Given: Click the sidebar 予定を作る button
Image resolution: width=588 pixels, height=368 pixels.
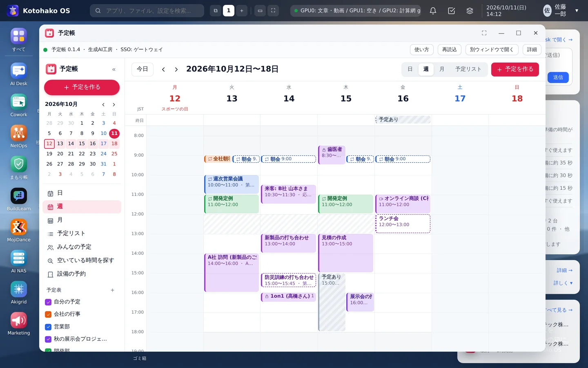Looking at the screenshot, I should 82,88.
